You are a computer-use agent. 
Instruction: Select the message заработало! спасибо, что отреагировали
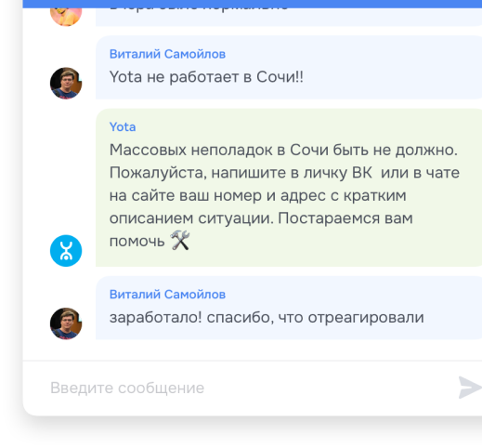(267, 317)
